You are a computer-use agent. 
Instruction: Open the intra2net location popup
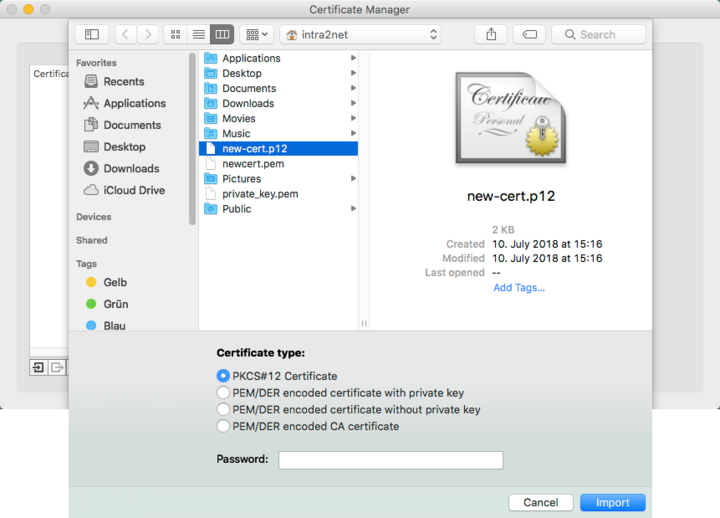(x=360, y=34)
